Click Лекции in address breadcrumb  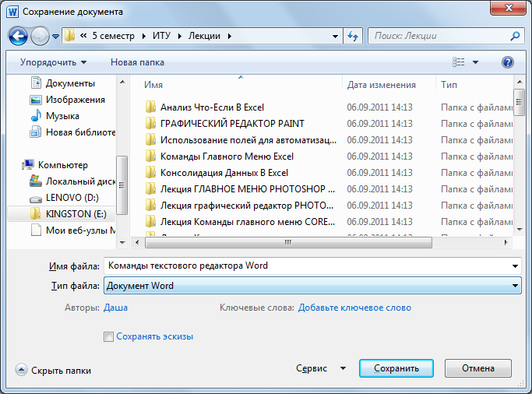coord(204,36)
